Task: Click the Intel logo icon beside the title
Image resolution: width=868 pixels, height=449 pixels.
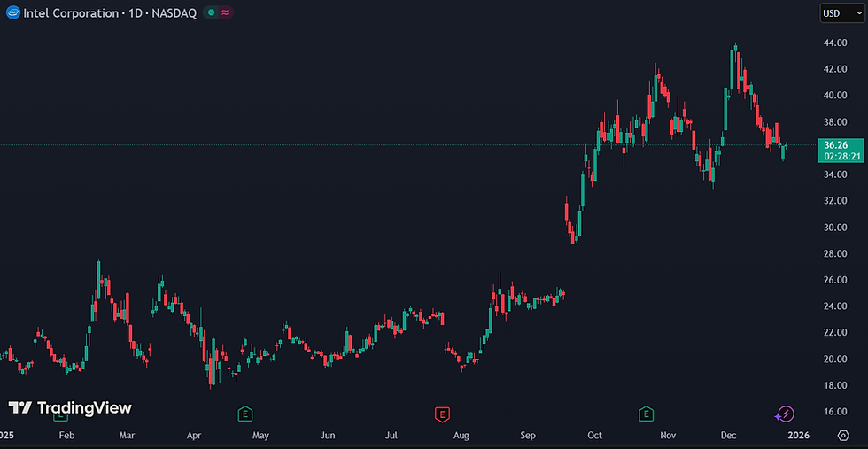Action: pos(12,12)
